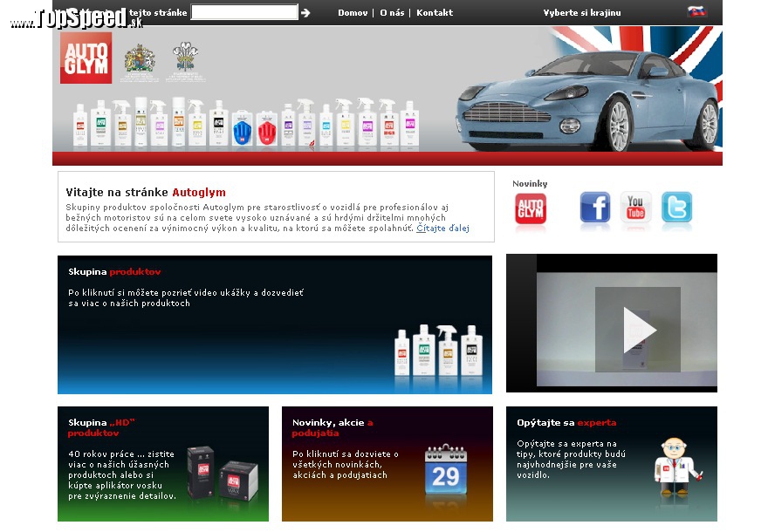
Task: Click the Autoglym heading link text
Action: point(199,193)
